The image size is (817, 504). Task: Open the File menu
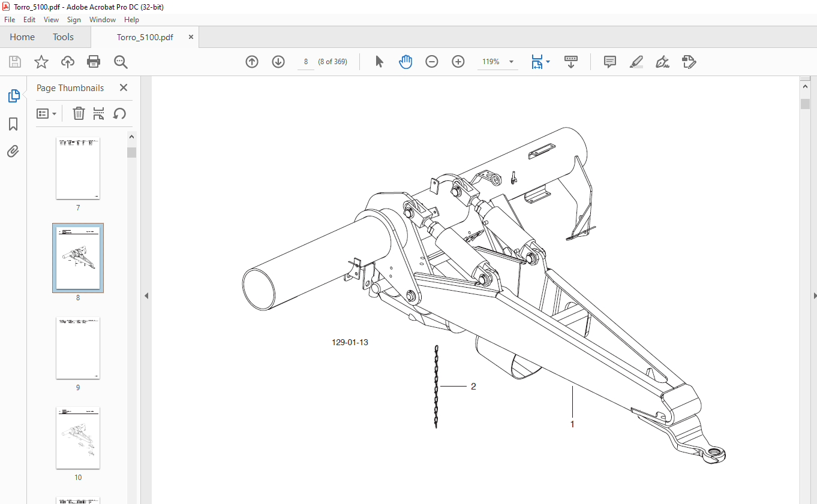click(10, 20)
